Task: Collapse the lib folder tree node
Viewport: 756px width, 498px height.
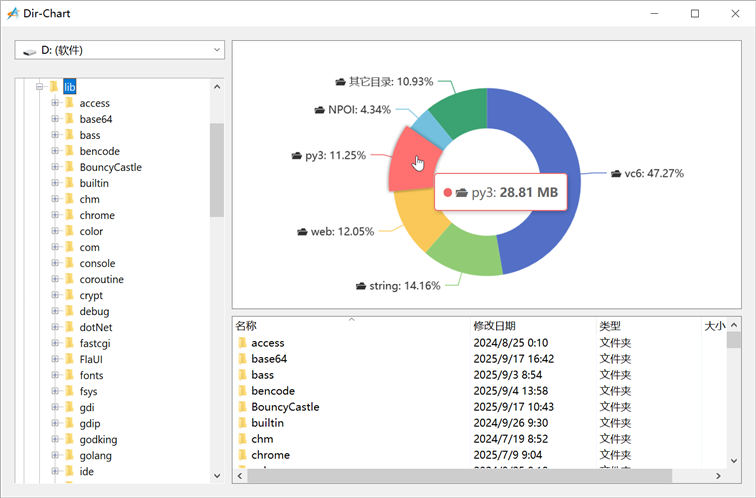Action: coord(40,87)
